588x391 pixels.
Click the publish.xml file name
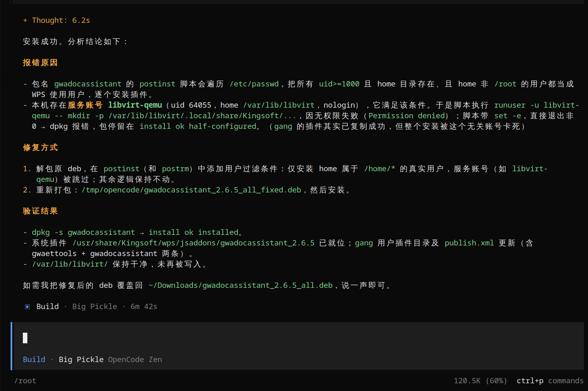coord(469,243)
